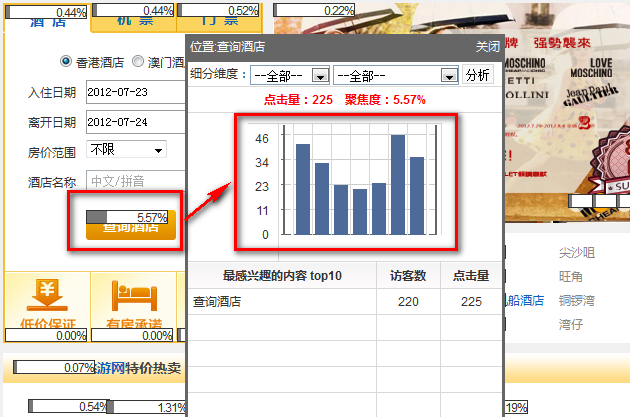Open the first 细分维度 --全部-- dropdown
The width and height of the screenshot is (630, 417).
290,75
